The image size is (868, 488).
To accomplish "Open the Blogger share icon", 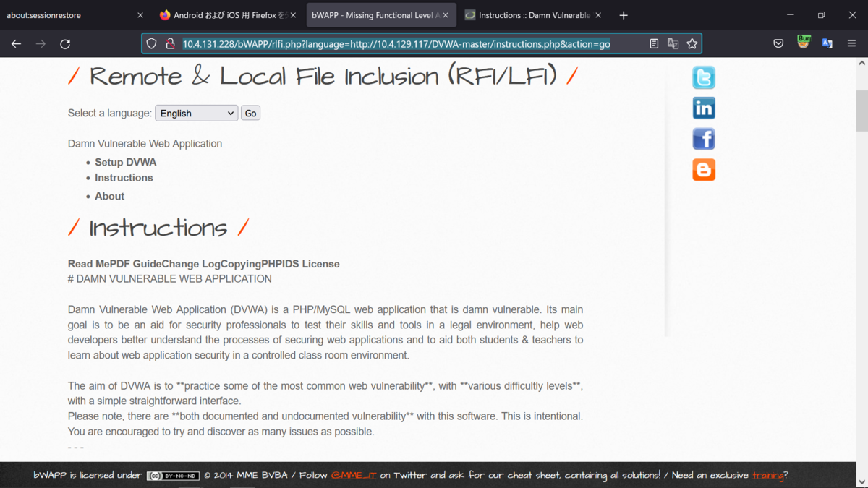I will (x=704, y=170).
